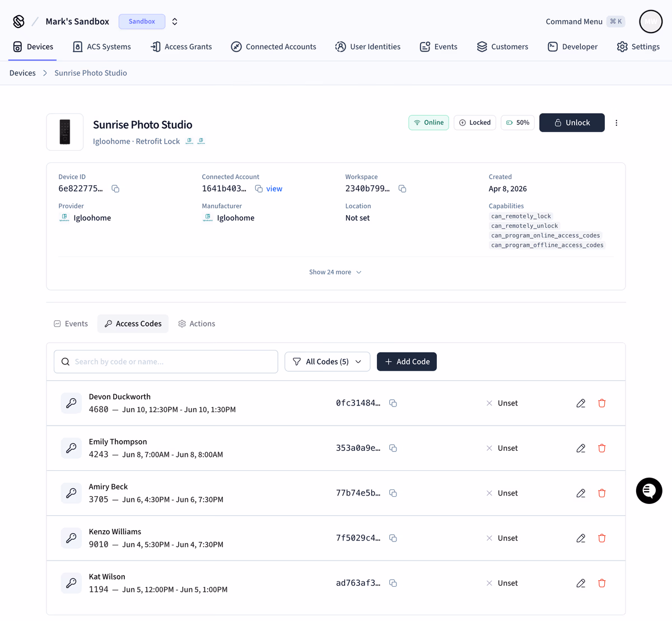Open the Devices tab
The image size is (672, 621).
33,46
